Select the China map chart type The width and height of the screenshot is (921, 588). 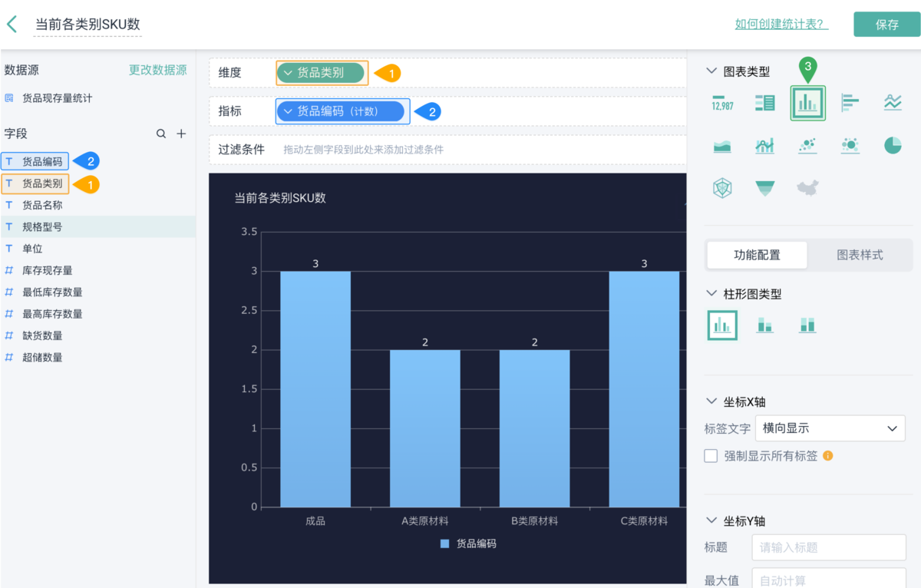[x=807, y=187]
